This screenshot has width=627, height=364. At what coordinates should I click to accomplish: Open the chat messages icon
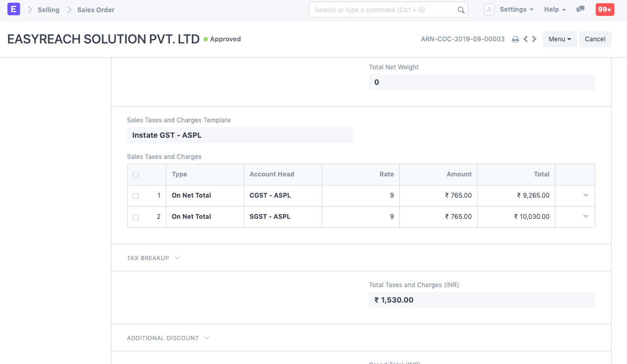pyautogui.click(x=581, y=10)
